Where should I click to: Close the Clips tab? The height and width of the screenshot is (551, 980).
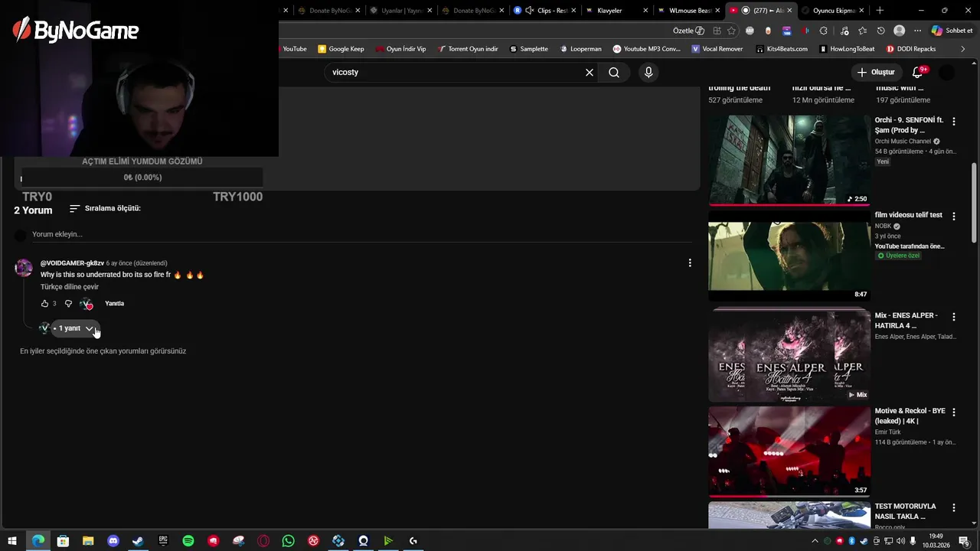pos(574,11)
